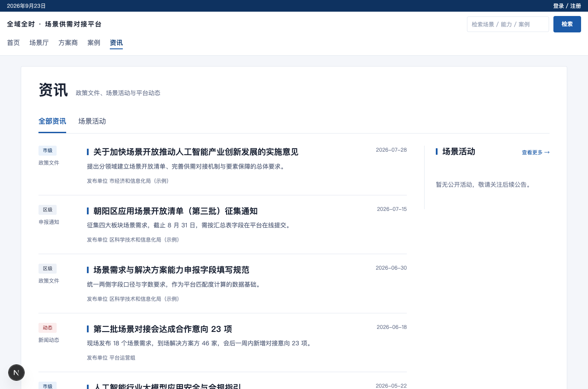
Task: Open the partly visible 人工智能行业大模型应用安全与合规指引 article
Action: coord(167,386)
